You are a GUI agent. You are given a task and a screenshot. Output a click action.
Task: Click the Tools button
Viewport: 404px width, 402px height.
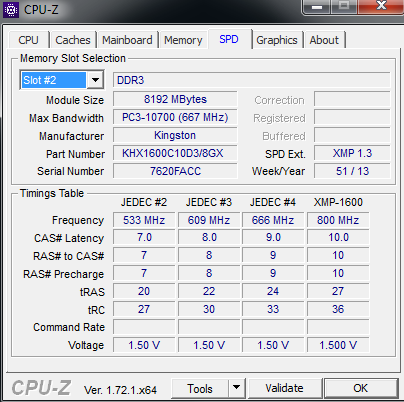click(200, 388)
